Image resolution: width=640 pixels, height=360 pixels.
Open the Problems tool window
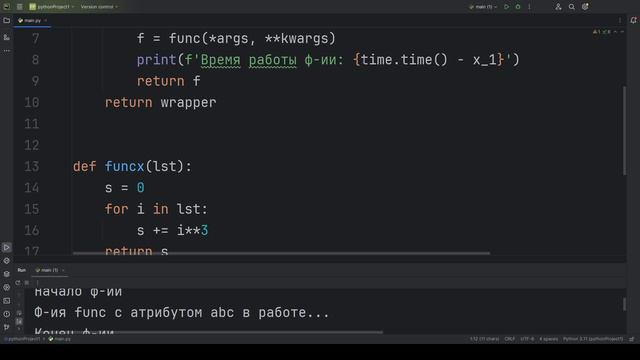[x=7, y=314]
